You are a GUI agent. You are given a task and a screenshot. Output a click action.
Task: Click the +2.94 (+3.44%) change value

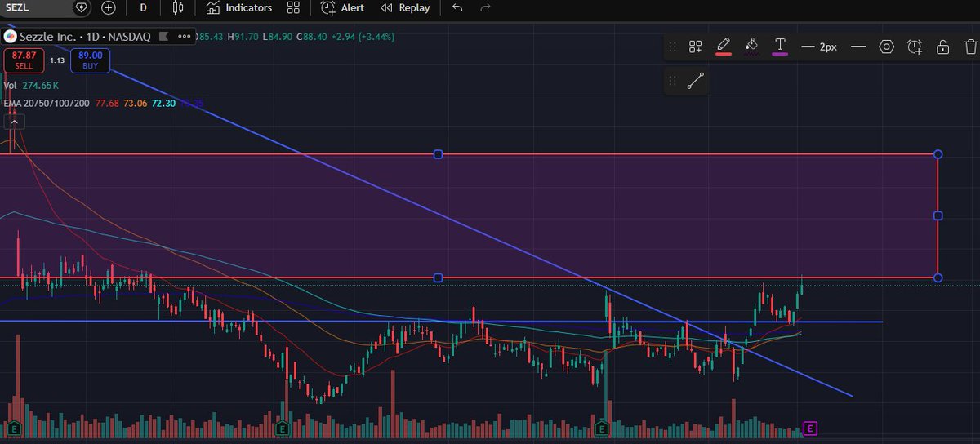363,37
